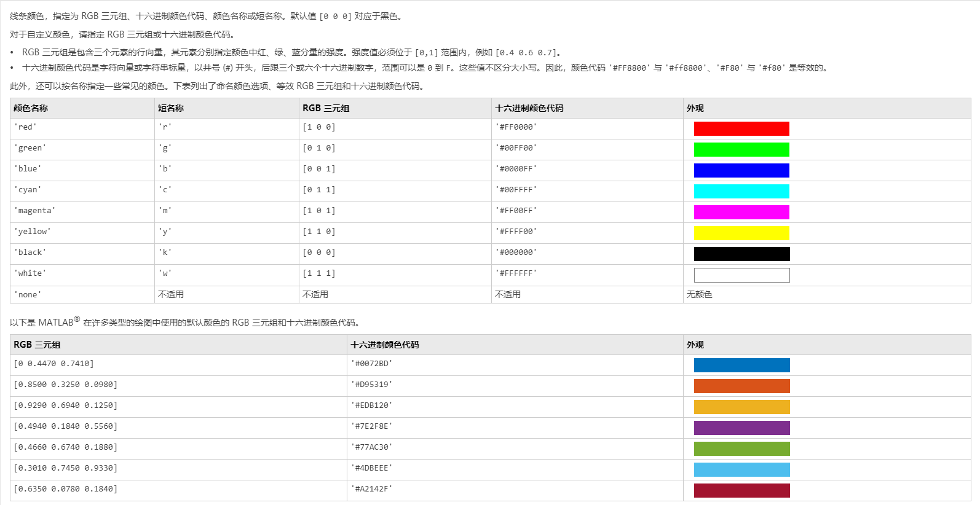
Task: Click the '#7E2F8E' hex code cell
Action: [x=515, y=428]
